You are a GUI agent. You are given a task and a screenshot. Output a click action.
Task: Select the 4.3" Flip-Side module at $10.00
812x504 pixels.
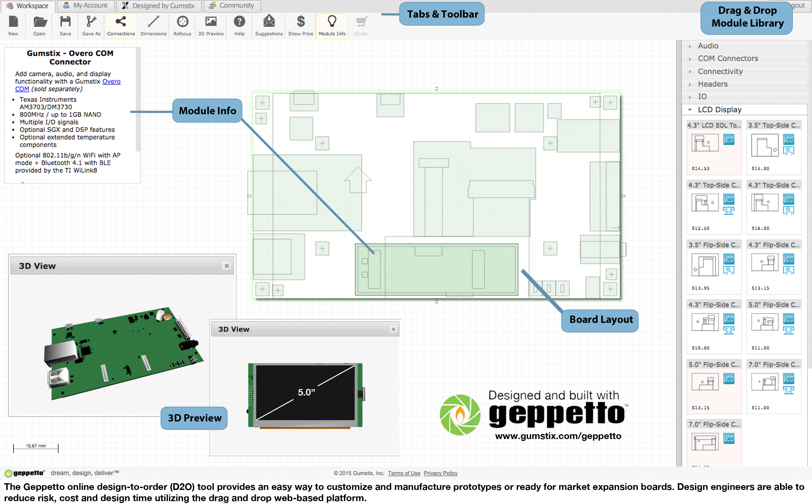pos(714,327)
